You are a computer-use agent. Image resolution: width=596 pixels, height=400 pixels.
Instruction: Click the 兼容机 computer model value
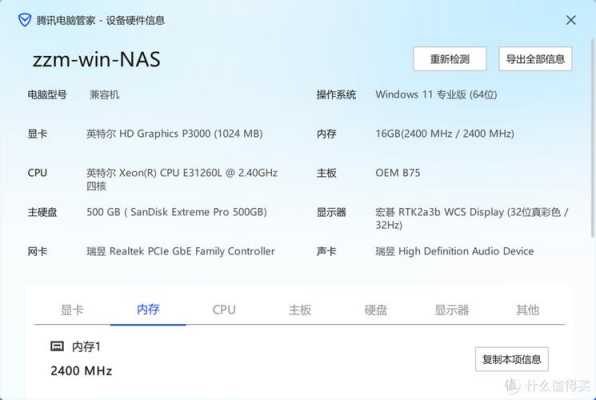[x=104, y=94]
